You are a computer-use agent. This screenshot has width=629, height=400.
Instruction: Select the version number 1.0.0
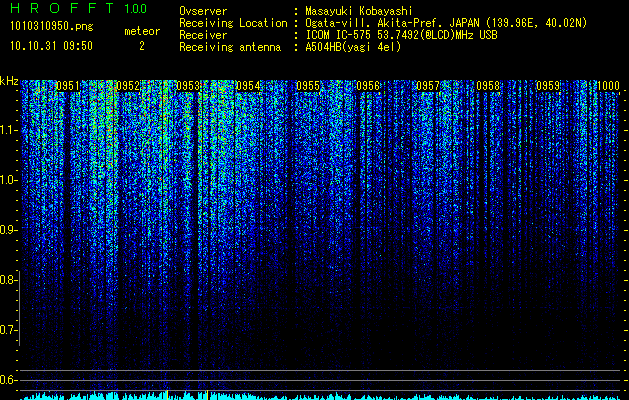pos(136,9)
